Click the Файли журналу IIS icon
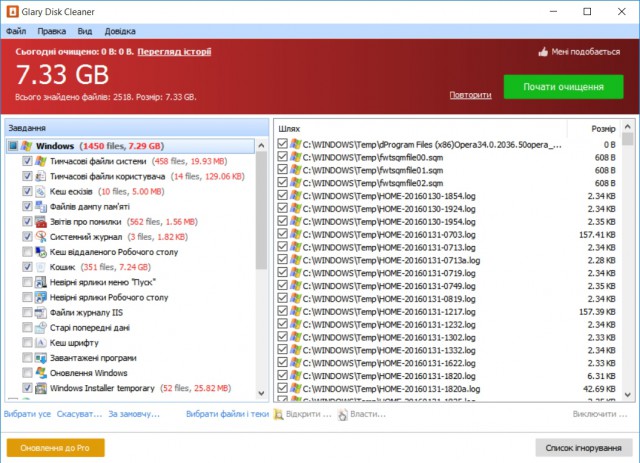This screenshot has height=463, width=640. click(40, 312)
